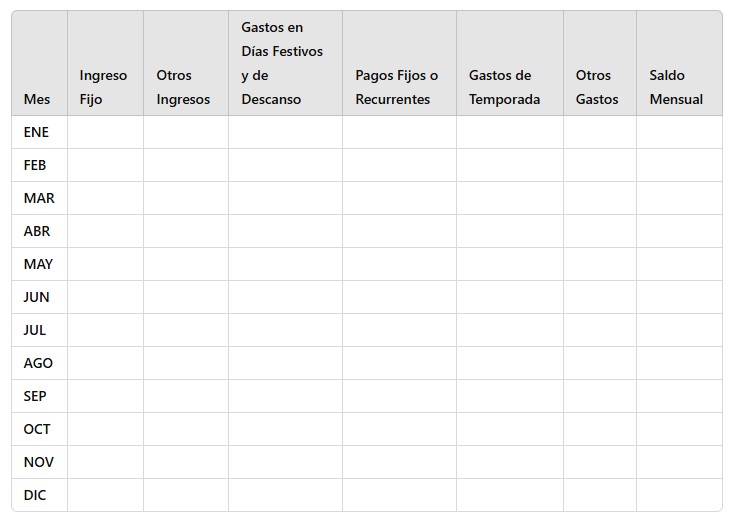Click the Pagos Fijos o Recurrentes header
This screenshot has width=740, height=524.
397,87
